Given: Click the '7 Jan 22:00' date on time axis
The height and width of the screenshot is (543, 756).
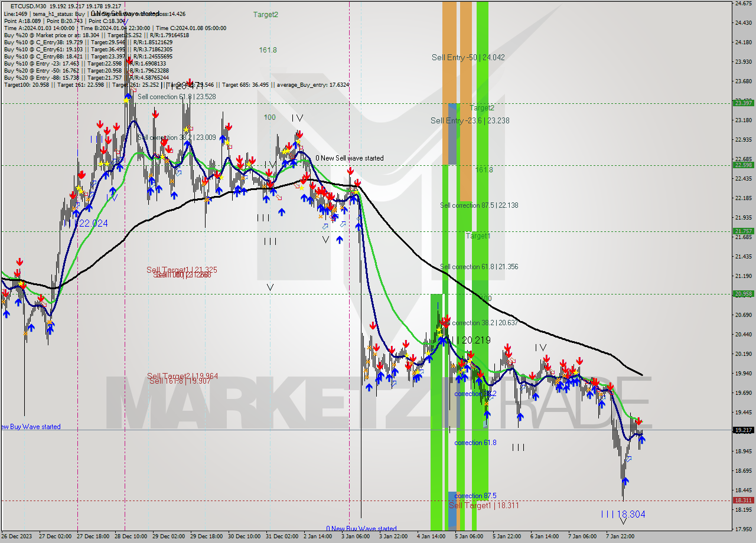Looking at the screenshot, I should click(x=620, y=537).
